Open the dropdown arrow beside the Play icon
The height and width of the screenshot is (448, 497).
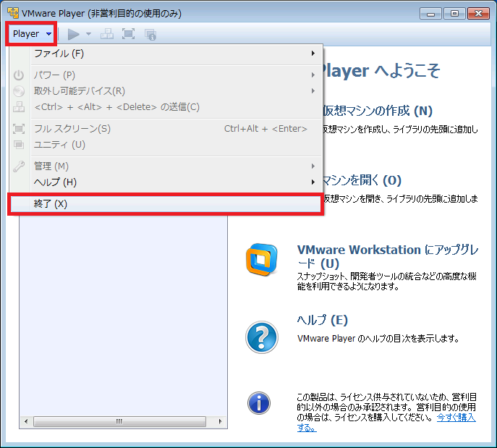pyautogui.click(x=88, y=34)
